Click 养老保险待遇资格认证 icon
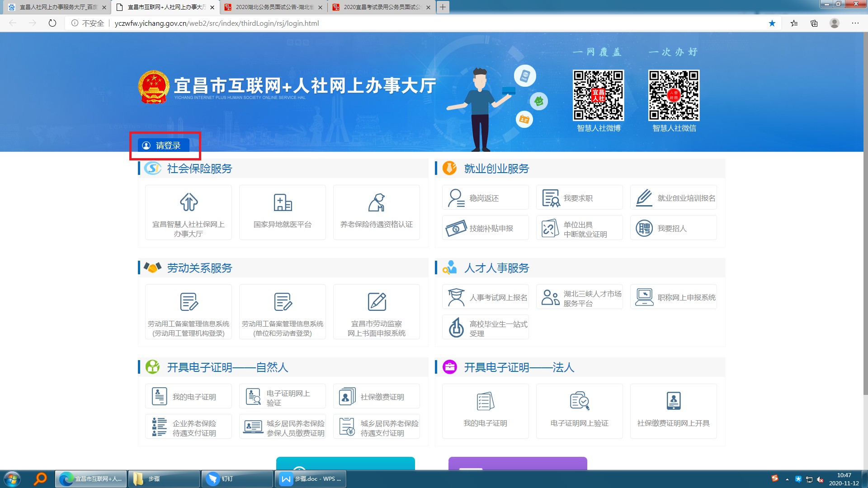Screen dimensions: 868x488 376,202
